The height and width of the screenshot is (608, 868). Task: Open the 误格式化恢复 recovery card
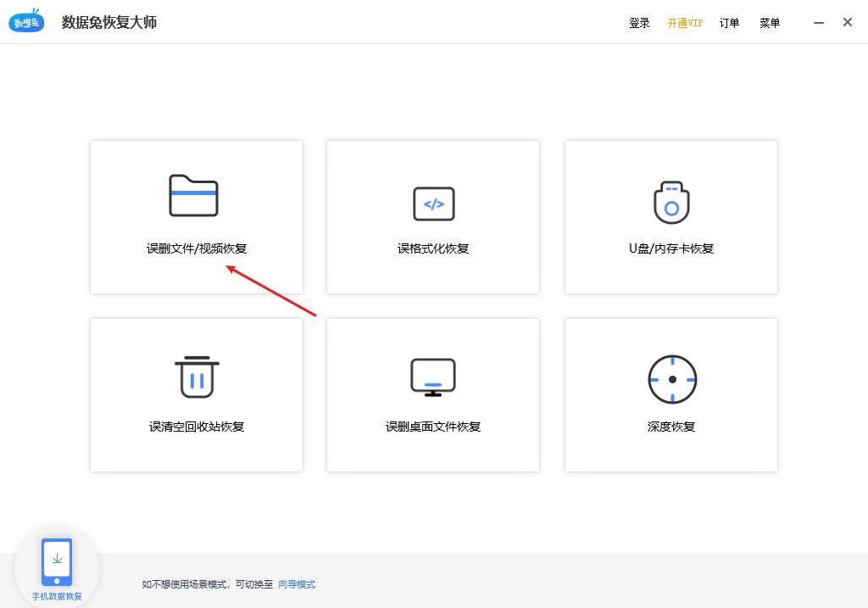pyautogui.click(x=432, y=217)
